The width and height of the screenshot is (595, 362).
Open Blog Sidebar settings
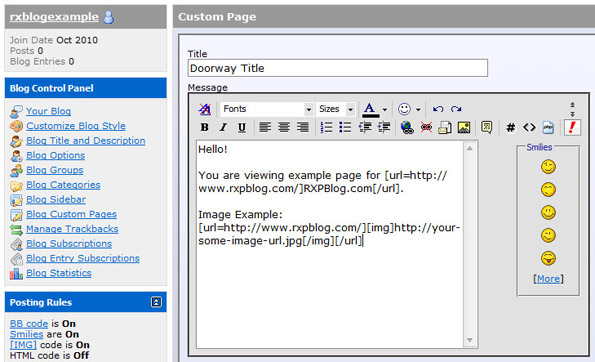[x=56, y=200]
